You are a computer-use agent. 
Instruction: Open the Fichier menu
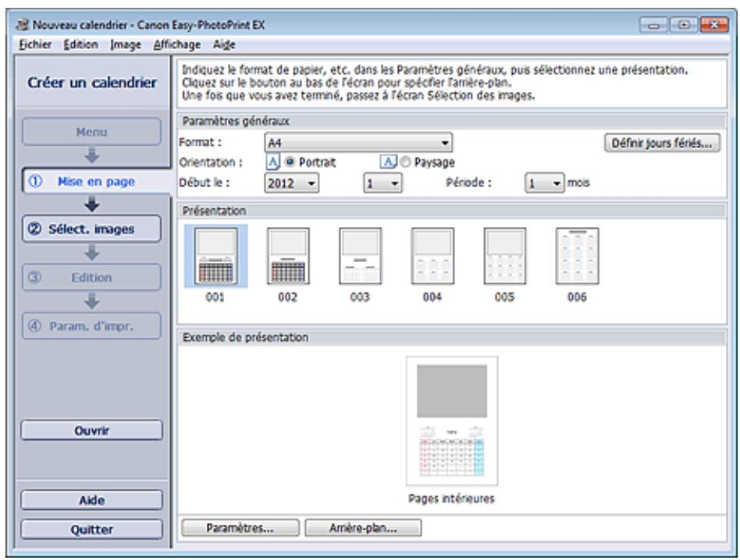coord(35,44)
